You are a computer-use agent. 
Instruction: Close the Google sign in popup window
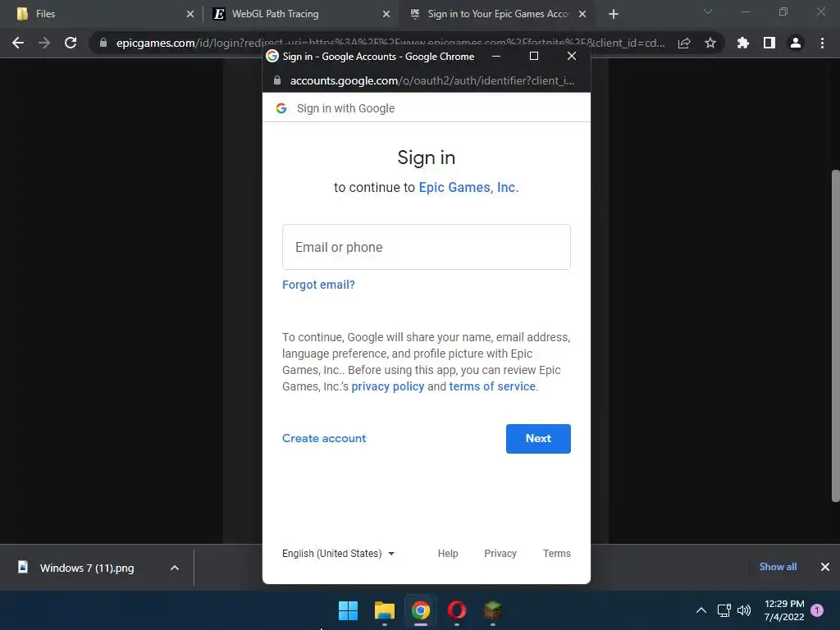tap(572, 56)
